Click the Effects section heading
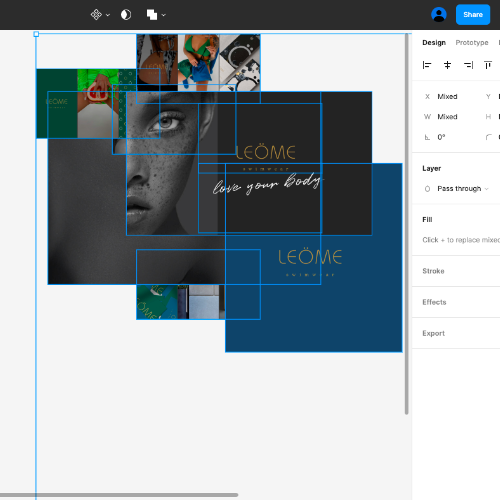 coord(434,302)
